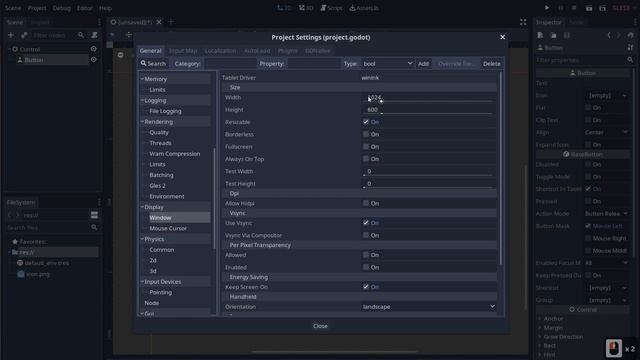This screenshot has height=360, width=640.
Task: Click the Delete property button
Action: click(491, 64)
